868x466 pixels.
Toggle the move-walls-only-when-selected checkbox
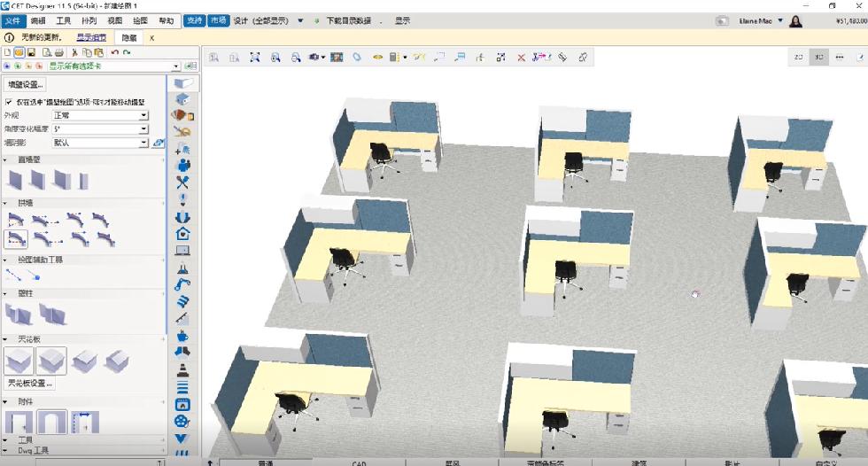8,102
